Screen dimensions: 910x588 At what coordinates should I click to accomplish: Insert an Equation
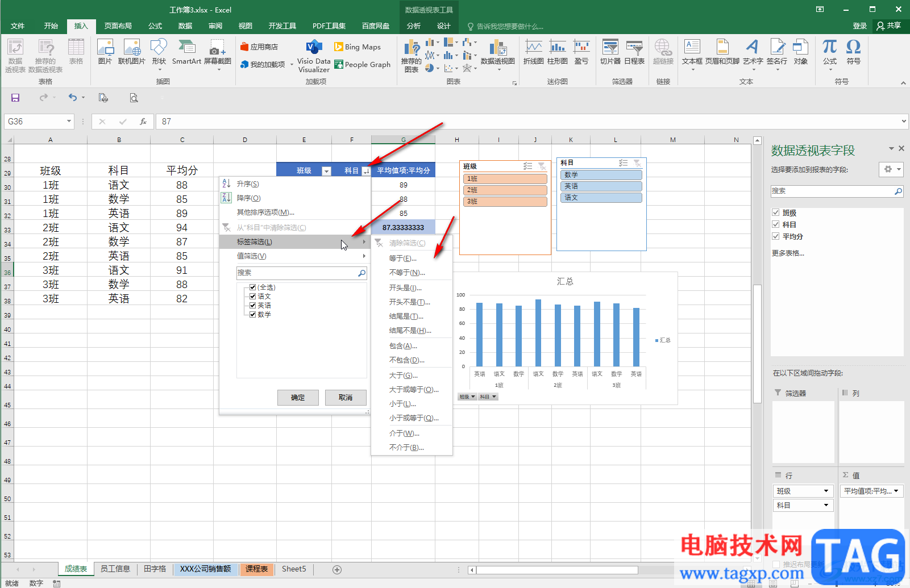(x=830, y=55)
